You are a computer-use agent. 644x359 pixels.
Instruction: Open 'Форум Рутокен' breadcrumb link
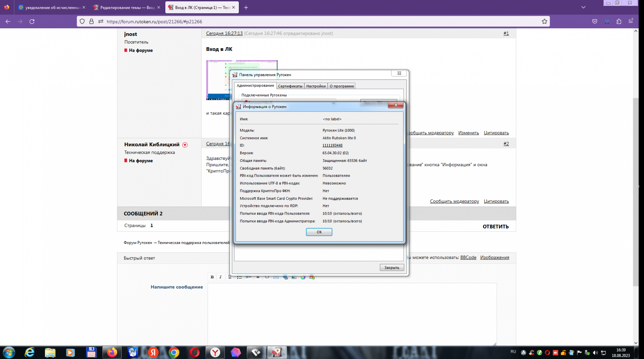click(138, 243)
